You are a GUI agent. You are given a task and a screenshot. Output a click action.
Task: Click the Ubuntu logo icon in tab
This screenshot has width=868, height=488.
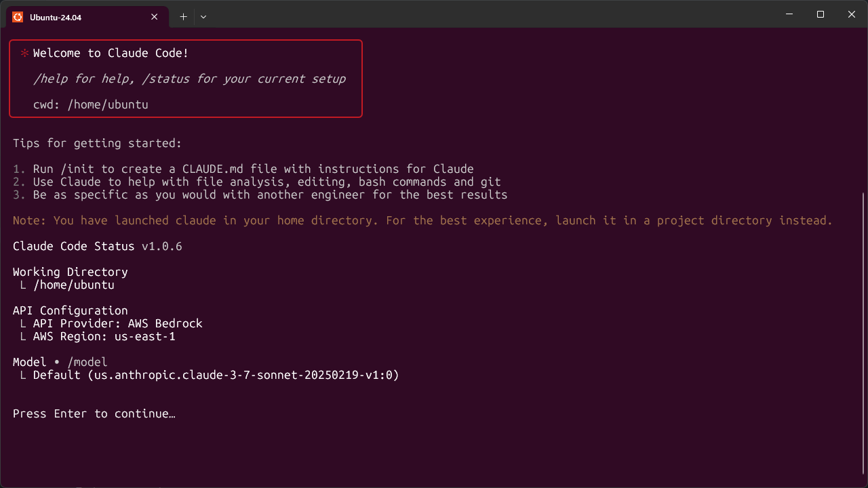coord(18,17)
